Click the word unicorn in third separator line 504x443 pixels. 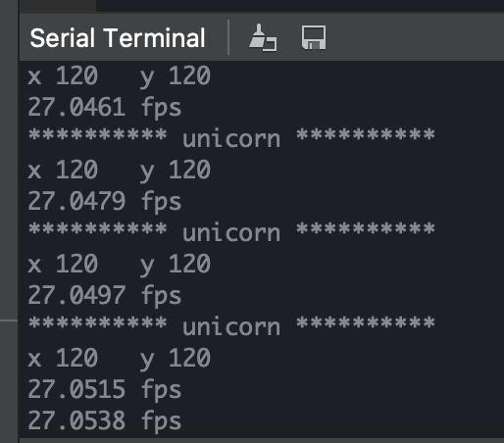[231, 327]
